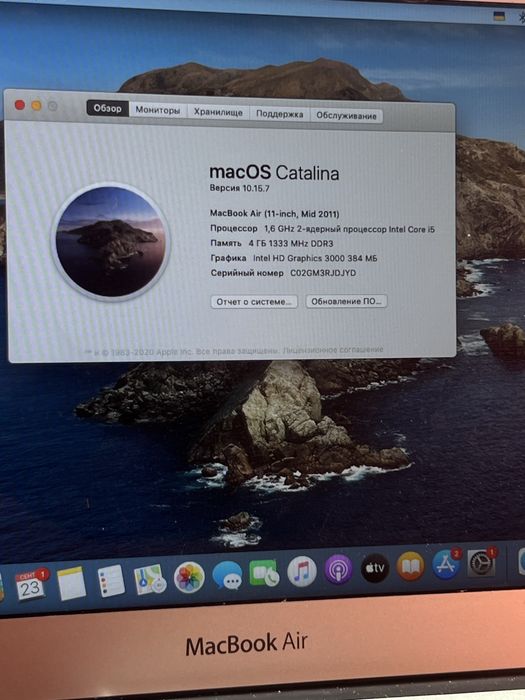The image size is (525, 700).
Task: Open the Apple TV app in the Dock
Action: (375, 568)
